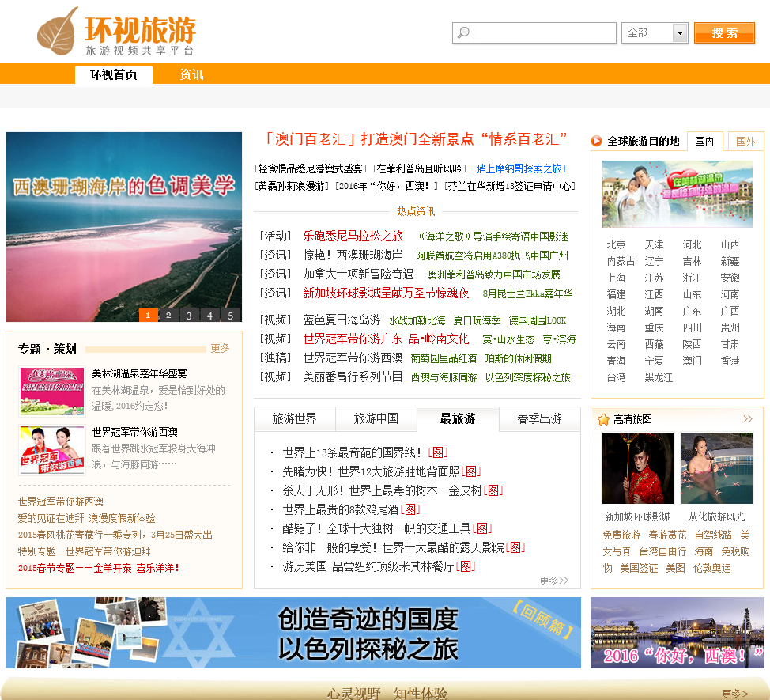Open the 2016 你好，西澳 banner

point(678,633)
